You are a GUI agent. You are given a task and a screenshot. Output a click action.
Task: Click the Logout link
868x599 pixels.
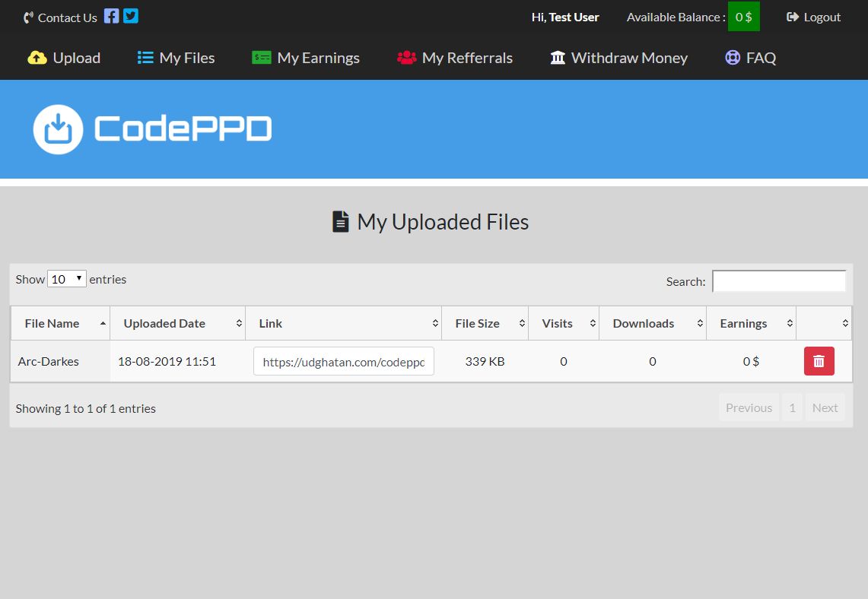coord(813,17)
